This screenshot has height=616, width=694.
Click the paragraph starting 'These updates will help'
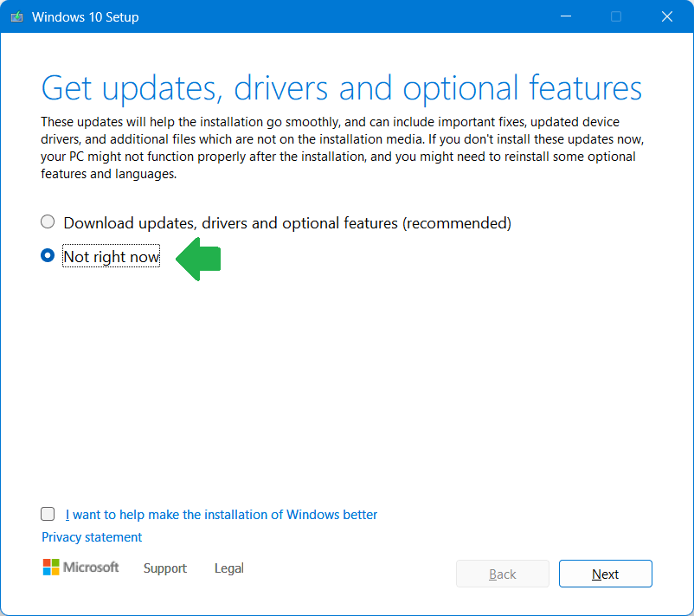point(342,148)
